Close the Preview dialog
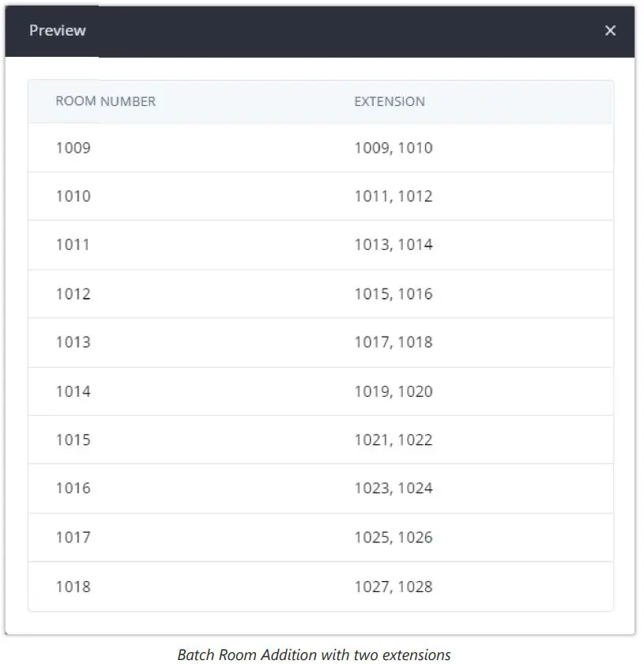 point(610,31)
